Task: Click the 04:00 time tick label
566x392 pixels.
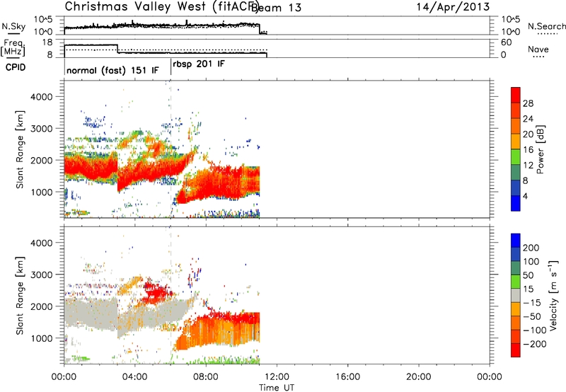Action: [x=135, y=377]
